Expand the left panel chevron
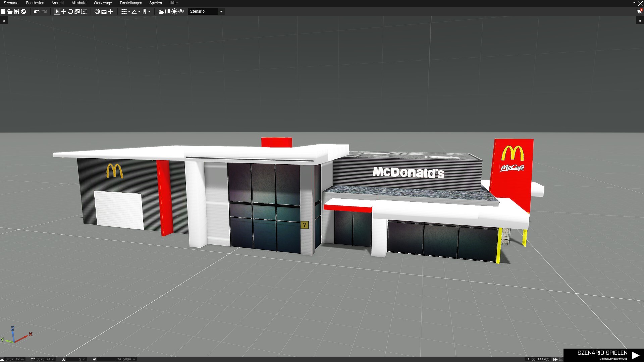644x362 pixels. click(4, 21)
